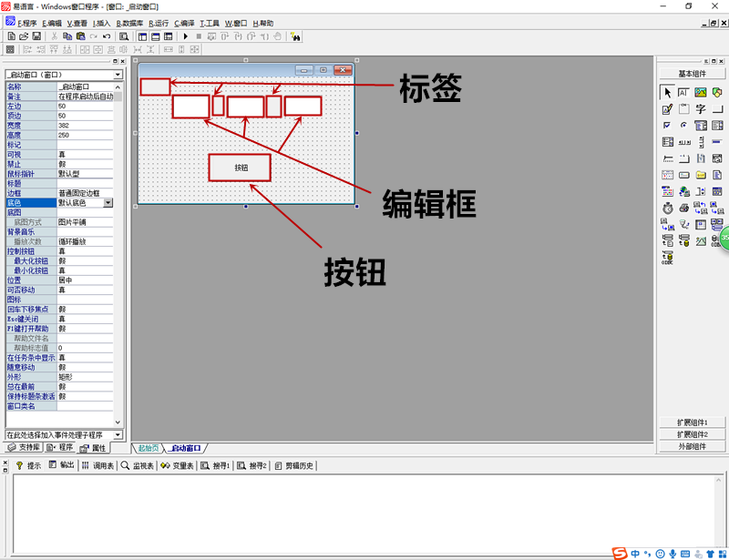Expand the 基本组件 component group
Image resolution: width=729 pixels, height=560 pixels.
coord(692,74)
